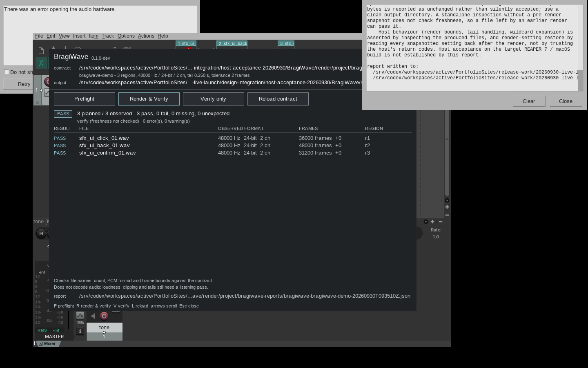588x368 pixels.
Task: Toggle the 'Do not show' checkbox in error dialog
Action: click(x=7, y=72)
